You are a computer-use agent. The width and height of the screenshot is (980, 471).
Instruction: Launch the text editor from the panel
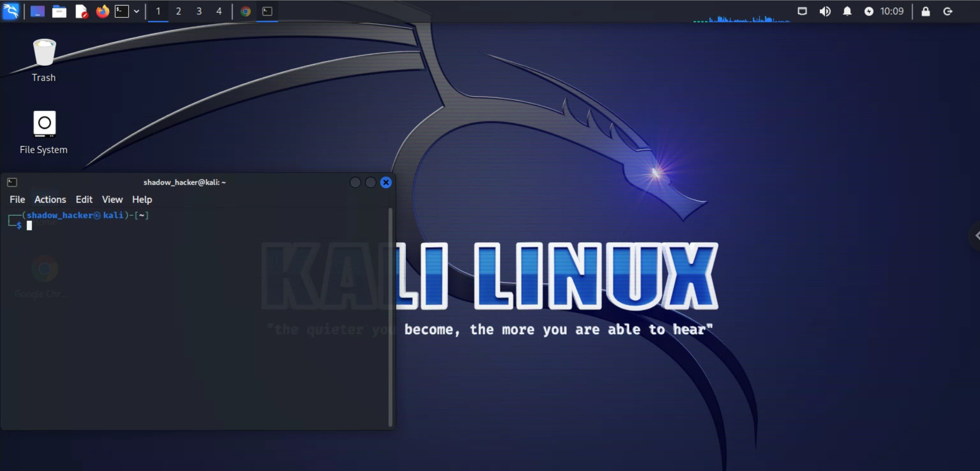coord(81,11)
